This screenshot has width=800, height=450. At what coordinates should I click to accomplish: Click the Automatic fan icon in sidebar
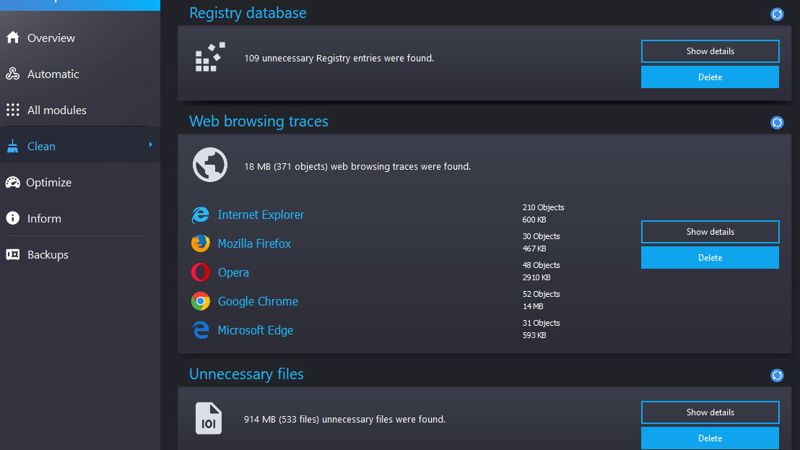coord(13,74)
